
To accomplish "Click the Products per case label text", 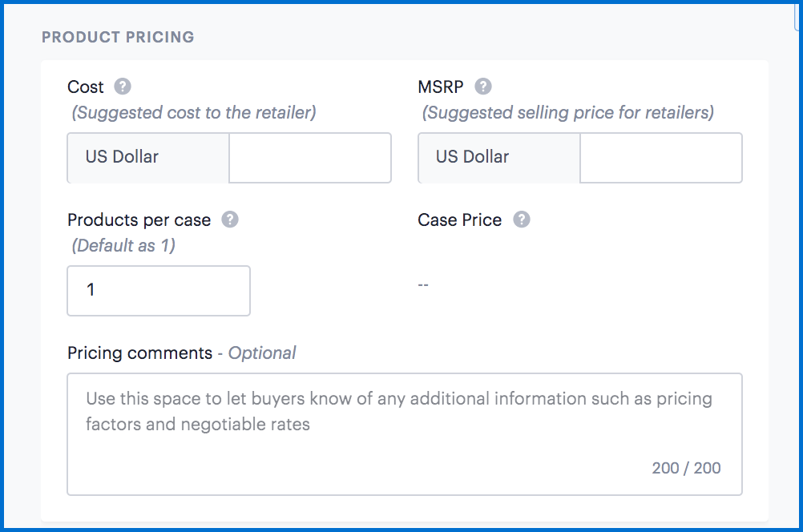I will pyautogui.click(x=139, y=220).
